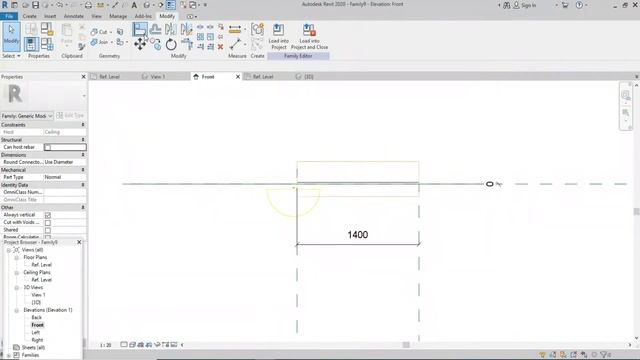Screen dimensions: 640x360
Task: Expand the Families tree node
Action: (x=9, y=356)
